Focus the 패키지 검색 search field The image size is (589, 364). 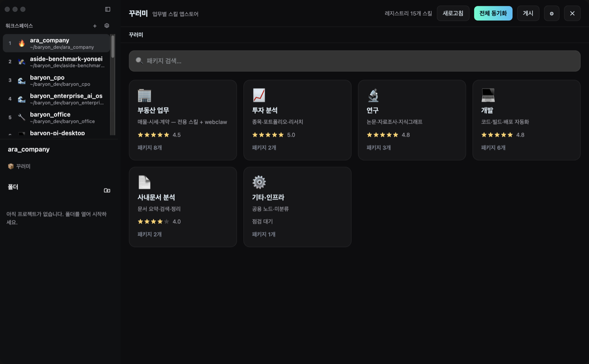[355, 61]
